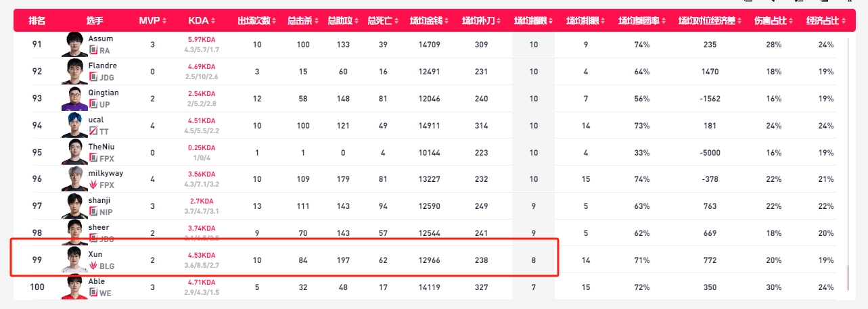Click the 选手 column header
This screenshot has height=309, width=868.
[x=95, y=21]
